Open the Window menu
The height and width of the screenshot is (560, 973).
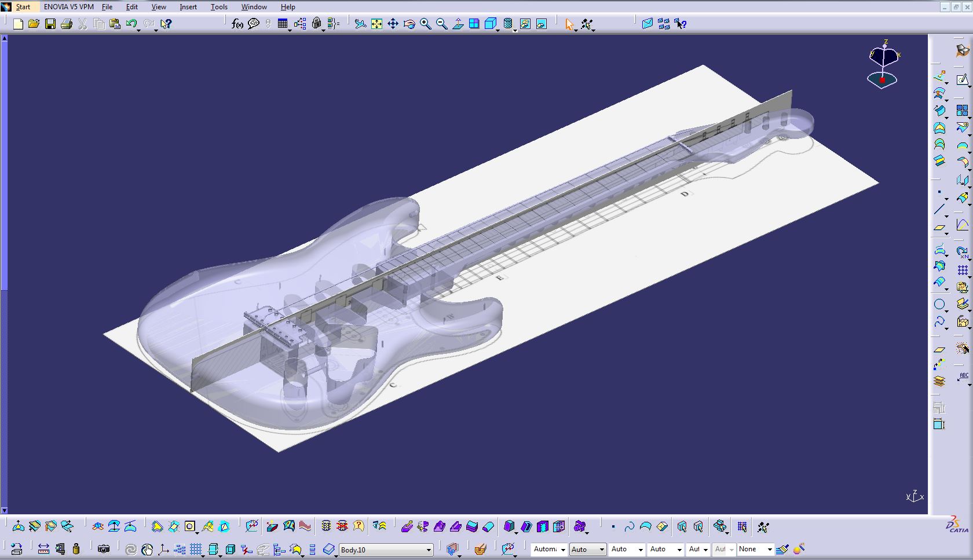(254, 7)
